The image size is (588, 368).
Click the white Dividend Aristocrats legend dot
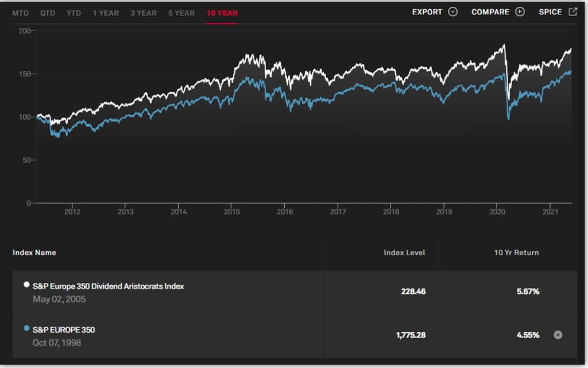pyautogui.click(x=26, y=285)
